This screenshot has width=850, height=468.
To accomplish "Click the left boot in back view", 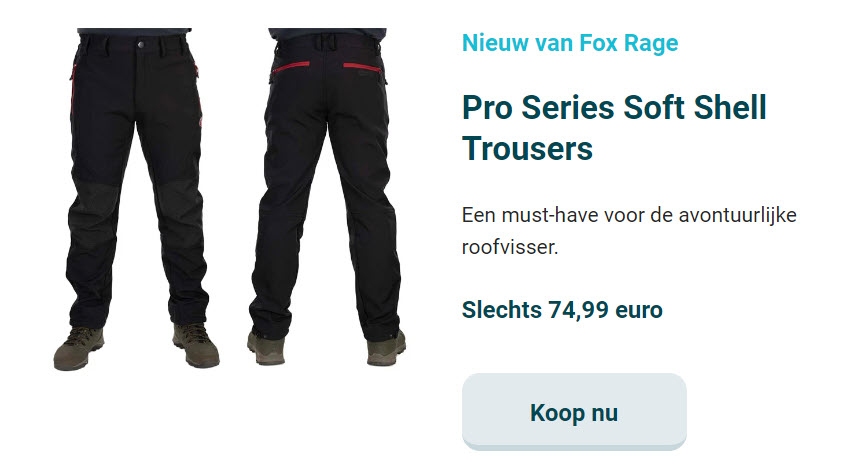I will click(267, 348).
